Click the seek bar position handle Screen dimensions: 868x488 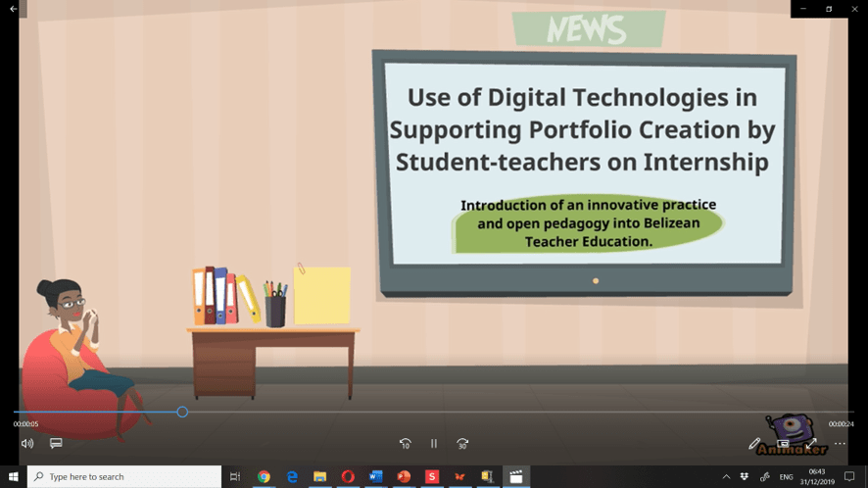182,413
